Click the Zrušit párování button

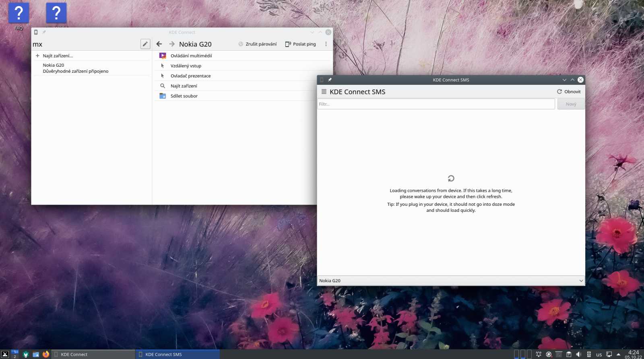(258, 44)
